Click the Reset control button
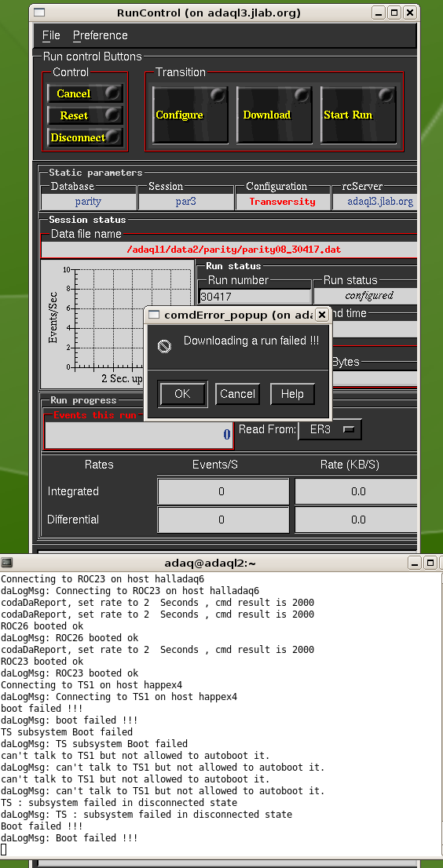The image size is (443, 868). (85, 115)
